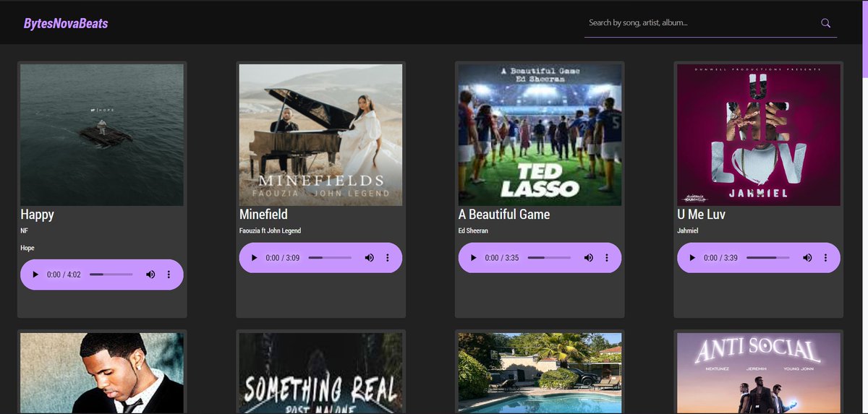
Task: Select the U Me Luv title
Action: coord(702,215)
